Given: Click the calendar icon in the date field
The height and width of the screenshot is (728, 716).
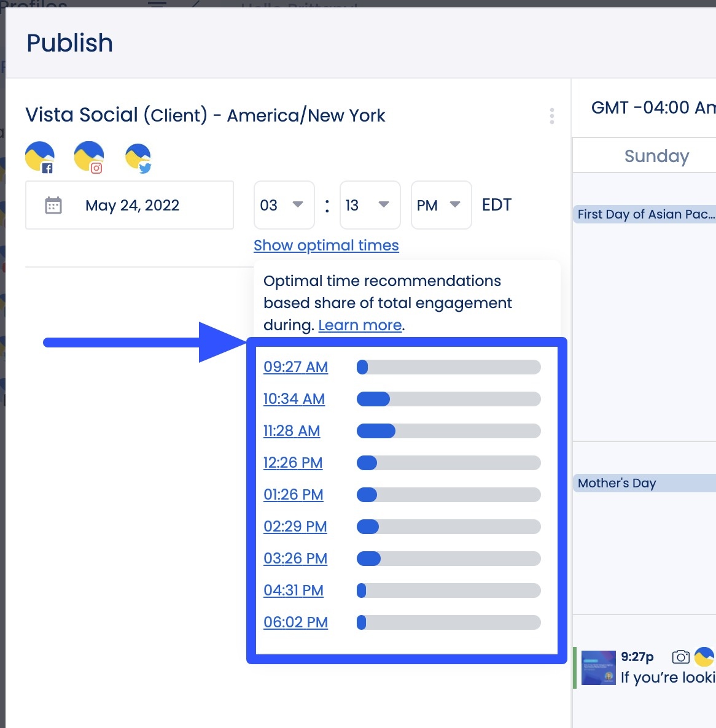Looking at the screenshot, I should [x=53, y=205].
